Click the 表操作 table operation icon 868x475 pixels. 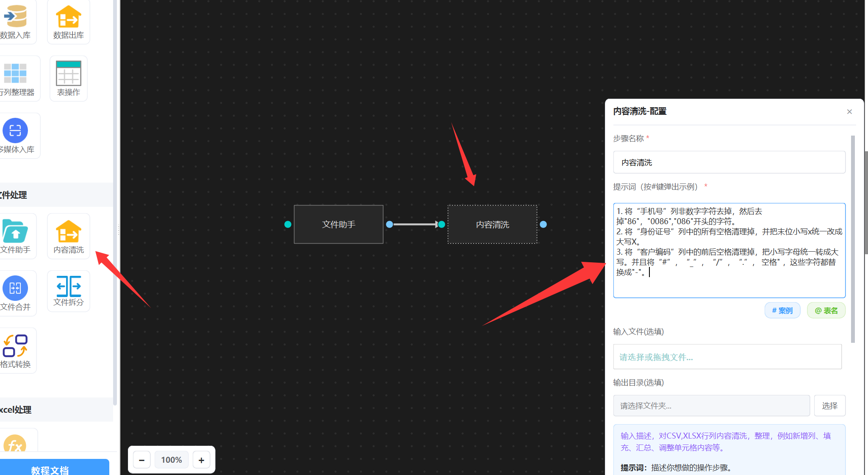(x=68, y=74)
